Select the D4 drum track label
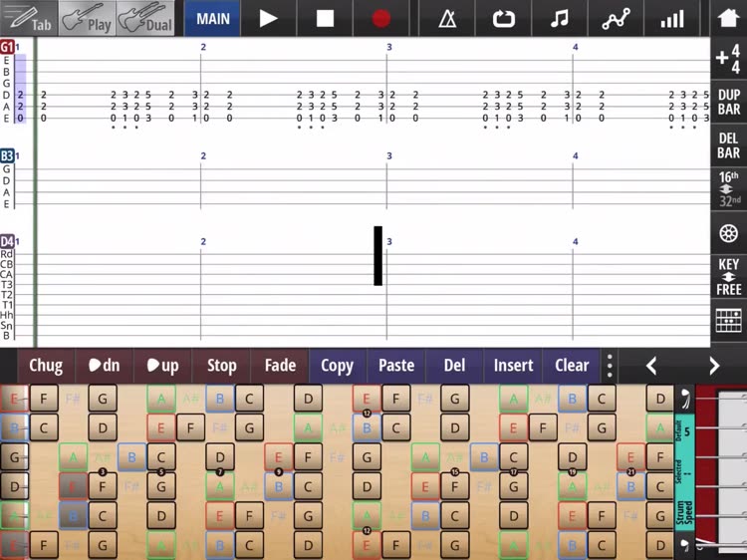 7,241
